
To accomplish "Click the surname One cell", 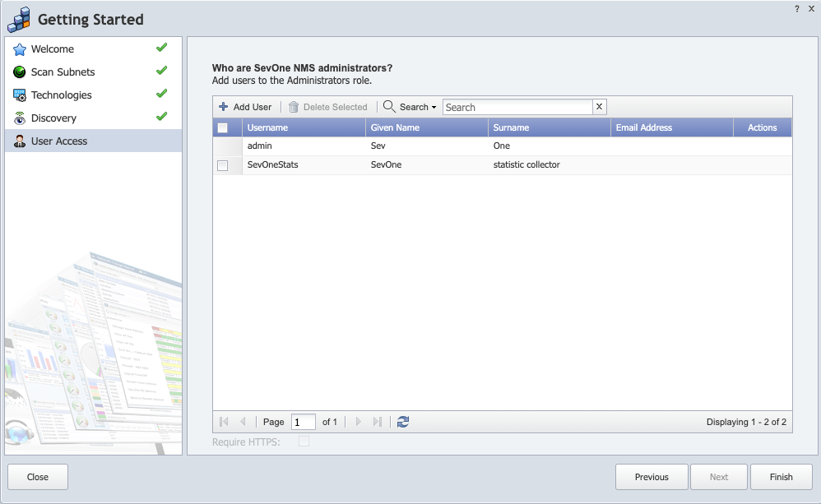I will coord(550,146).
